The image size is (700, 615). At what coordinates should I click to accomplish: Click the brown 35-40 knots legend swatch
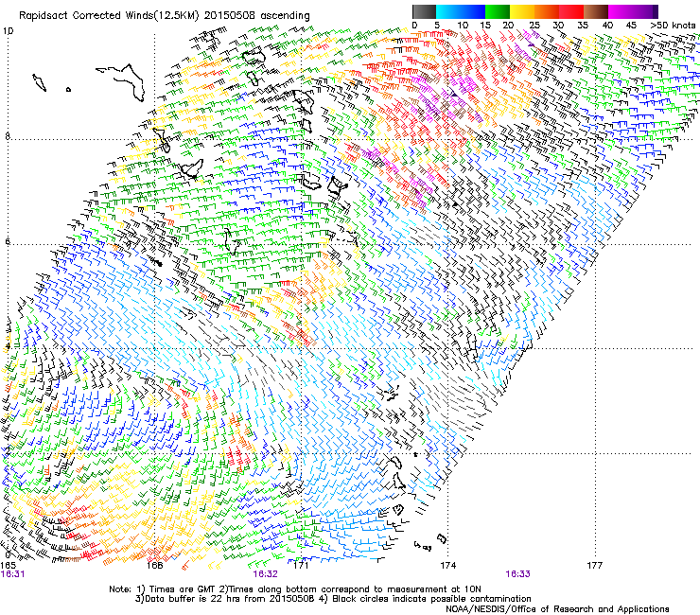tap(596, 11)
